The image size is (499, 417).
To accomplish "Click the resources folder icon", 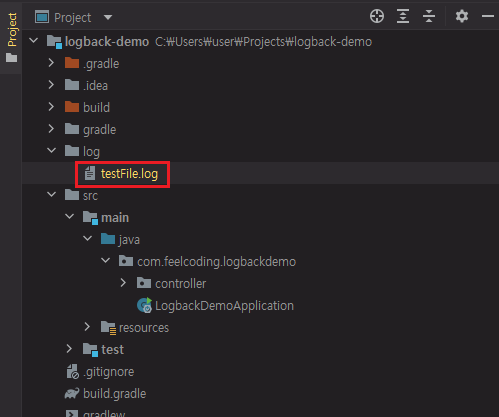I will coord(108,328).
